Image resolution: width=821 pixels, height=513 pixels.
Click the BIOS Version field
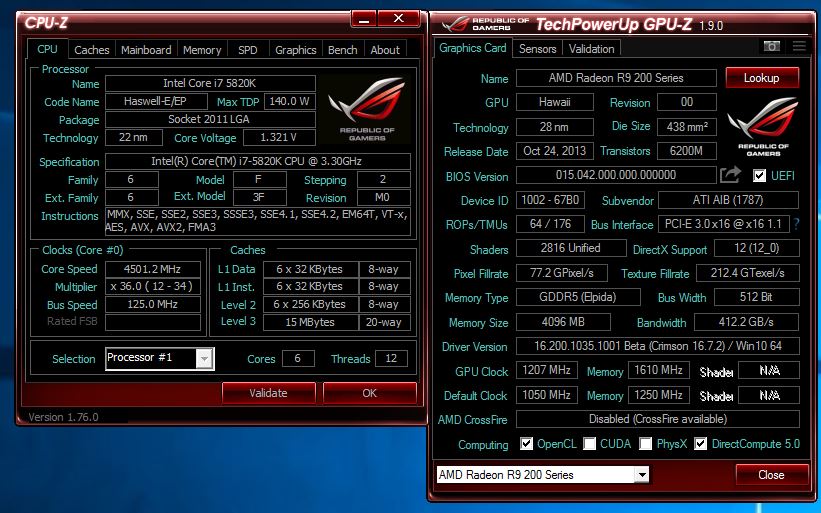[x=616, y=175]
